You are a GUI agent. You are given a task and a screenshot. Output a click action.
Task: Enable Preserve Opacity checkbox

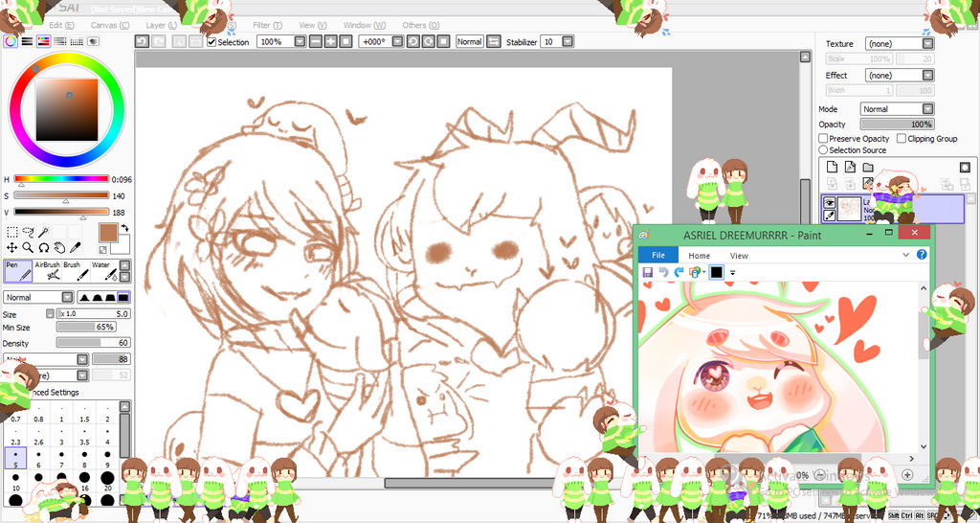pos(823,138)
